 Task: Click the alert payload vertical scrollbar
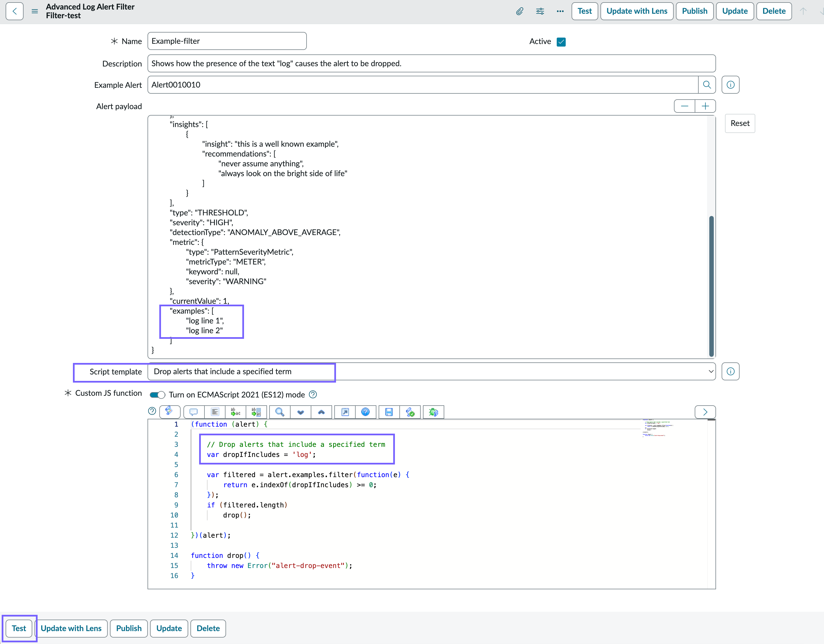tap(711, 286)
